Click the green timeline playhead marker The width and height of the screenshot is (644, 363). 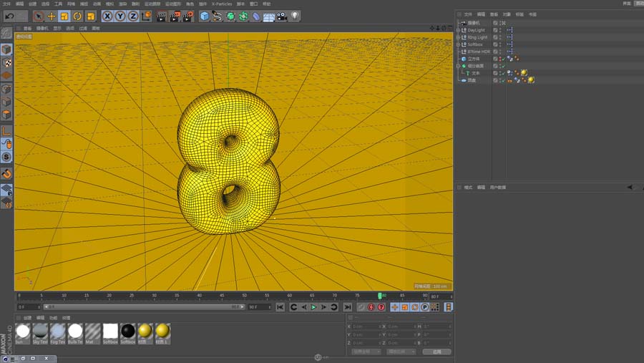[380, 295]
